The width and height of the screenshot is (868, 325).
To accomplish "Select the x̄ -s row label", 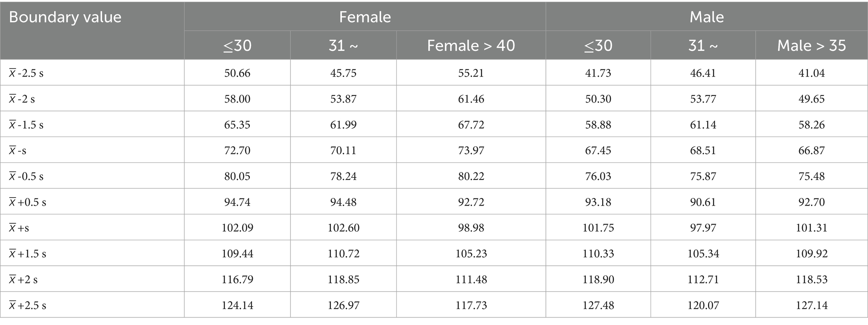I will click(18, 151).
